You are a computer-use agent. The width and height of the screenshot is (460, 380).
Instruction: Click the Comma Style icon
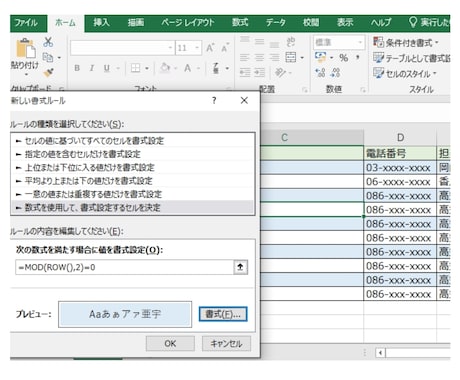pyautogui.click(x=358, y=57)
